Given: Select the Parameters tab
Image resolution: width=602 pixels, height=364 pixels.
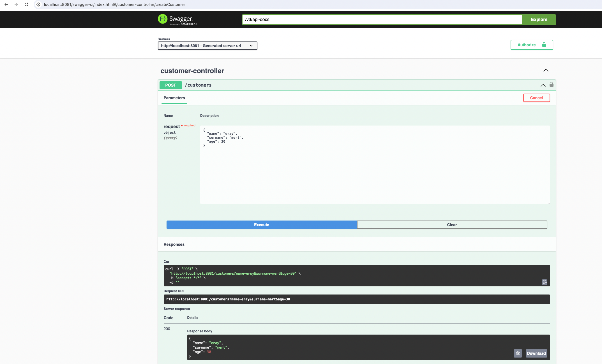Looking at the screenshot, I should click(x=174, y=98).
